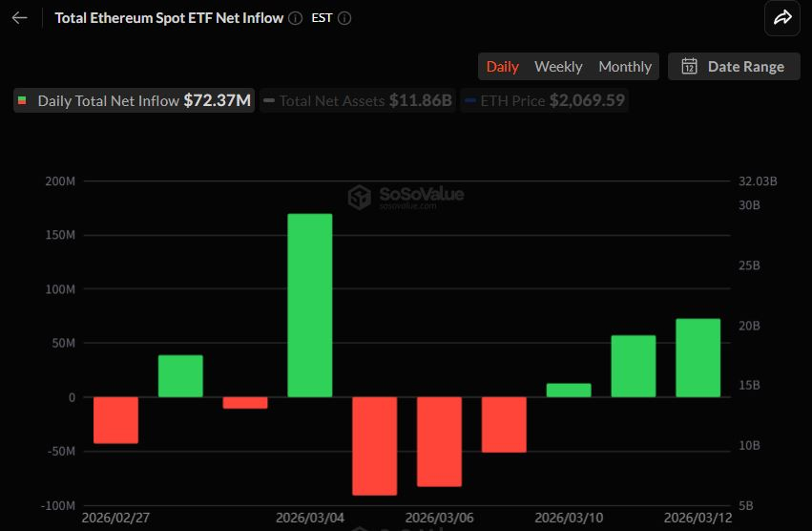Toggle Daily Total Net Inflow series
This screenshot has width=812, height=531.
[x=134, y=100]
